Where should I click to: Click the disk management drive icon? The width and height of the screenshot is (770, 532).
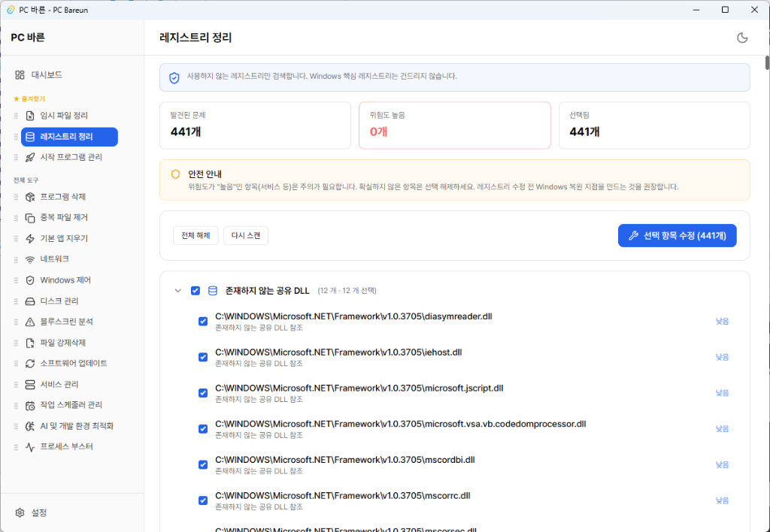[x=30, y=301]
